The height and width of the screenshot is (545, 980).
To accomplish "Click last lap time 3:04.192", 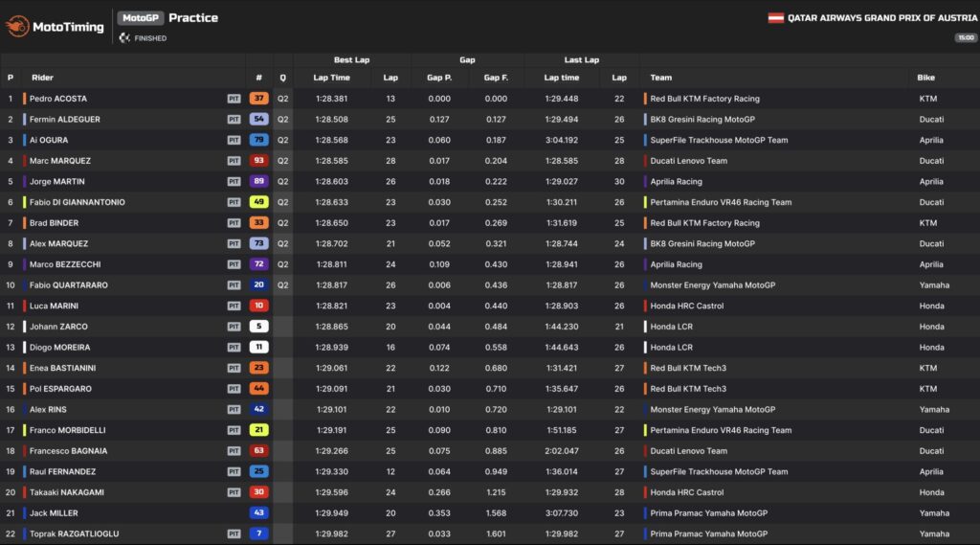I will (x=561, y=140).
